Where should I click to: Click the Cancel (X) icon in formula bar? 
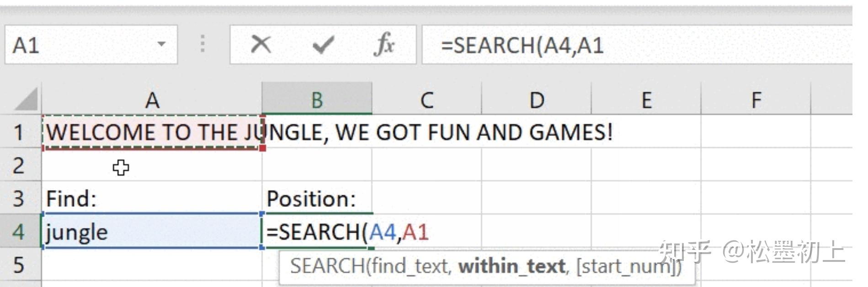pyautogui.click(x=261, y=44)
